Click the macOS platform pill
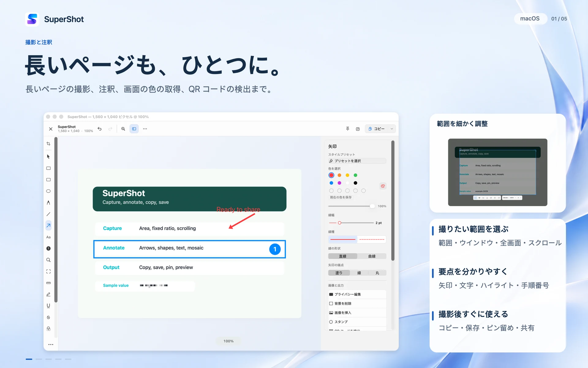 point(530,19)
